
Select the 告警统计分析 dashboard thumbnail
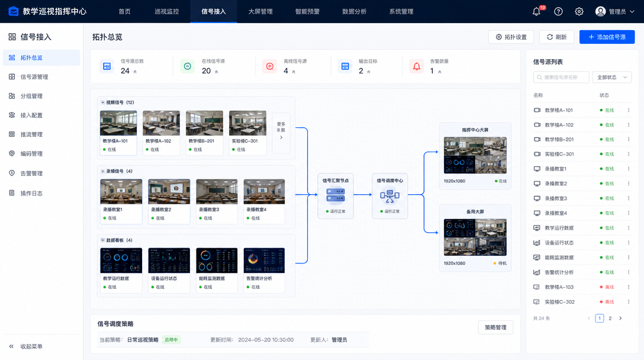point(264,261)
